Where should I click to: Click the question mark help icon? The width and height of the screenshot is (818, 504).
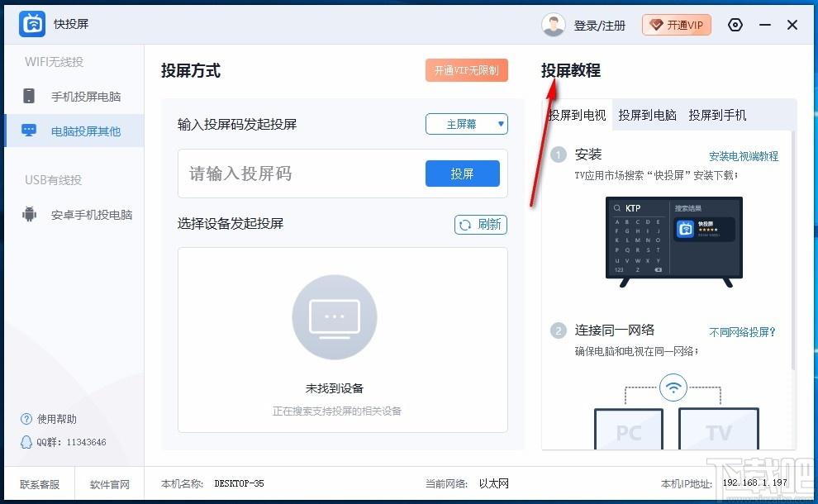(26, 419)
